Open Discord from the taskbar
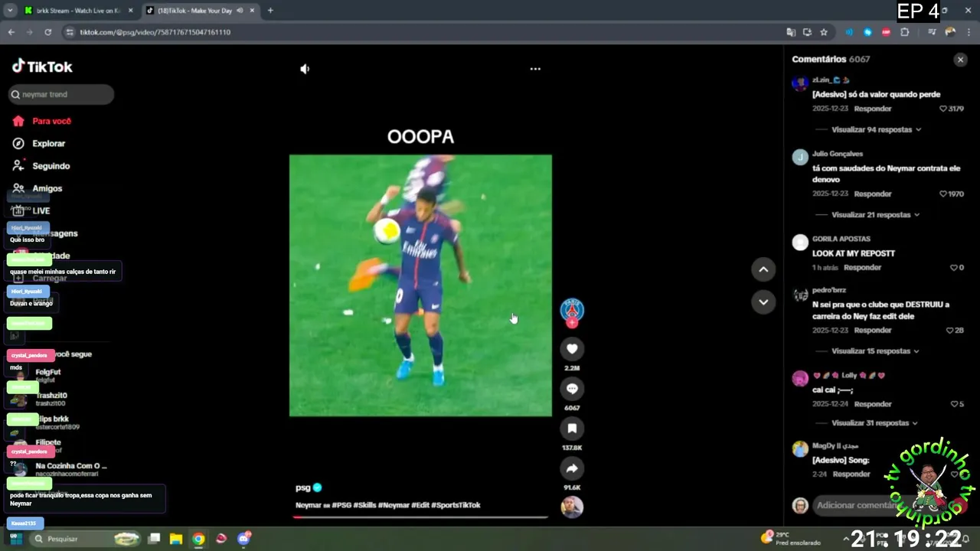This screenshot has height=551, width=980. pos(244,539)
